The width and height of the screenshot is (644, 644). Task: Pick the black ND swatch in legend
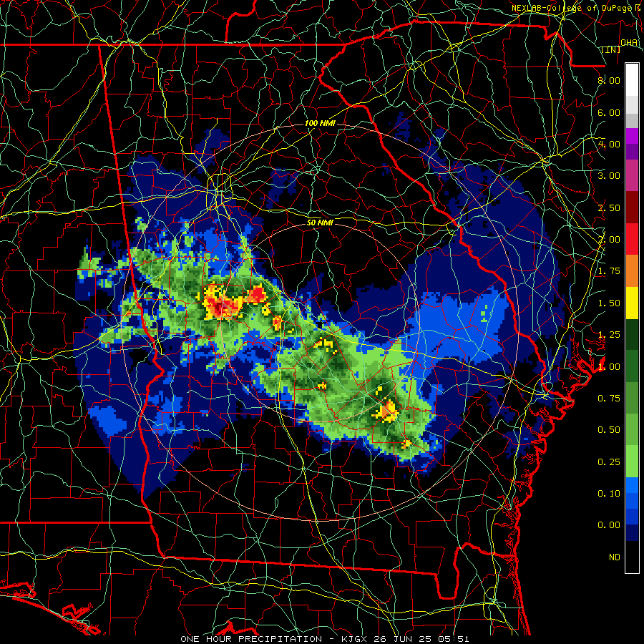632,557
